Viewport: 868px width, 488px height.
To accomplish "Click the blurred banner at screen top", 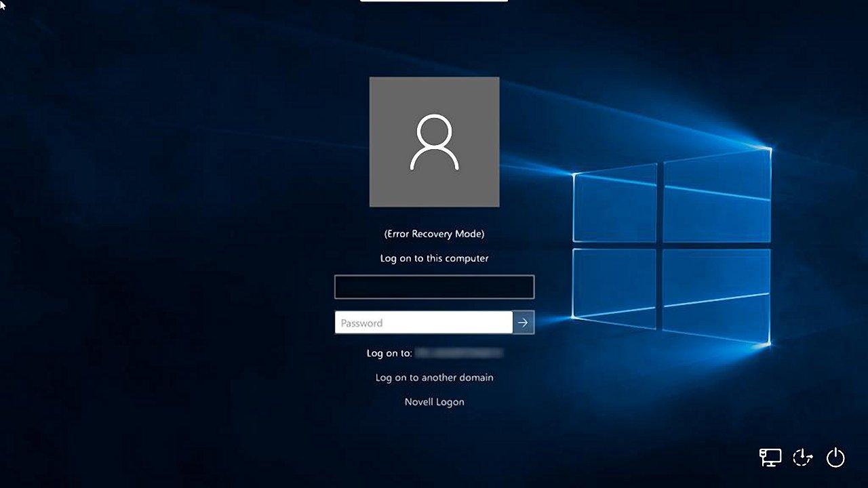I will [x=434, y=3].
